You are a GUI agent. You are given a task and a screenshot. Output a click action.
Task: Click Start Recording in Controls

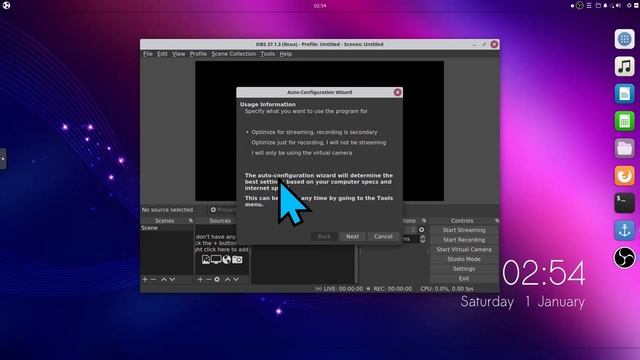(x=464, y=240)
